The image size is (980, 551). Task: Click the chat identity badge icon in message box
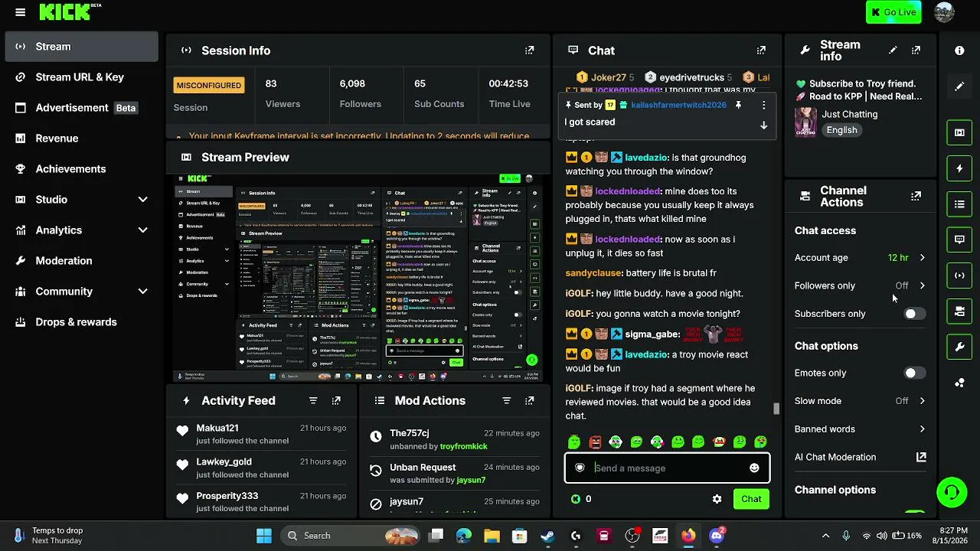[x=580, y=468]
